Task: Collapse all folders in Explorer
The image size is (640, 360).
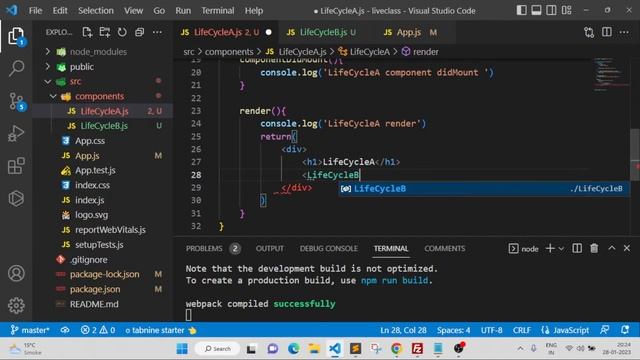Action: click(140, 32)
